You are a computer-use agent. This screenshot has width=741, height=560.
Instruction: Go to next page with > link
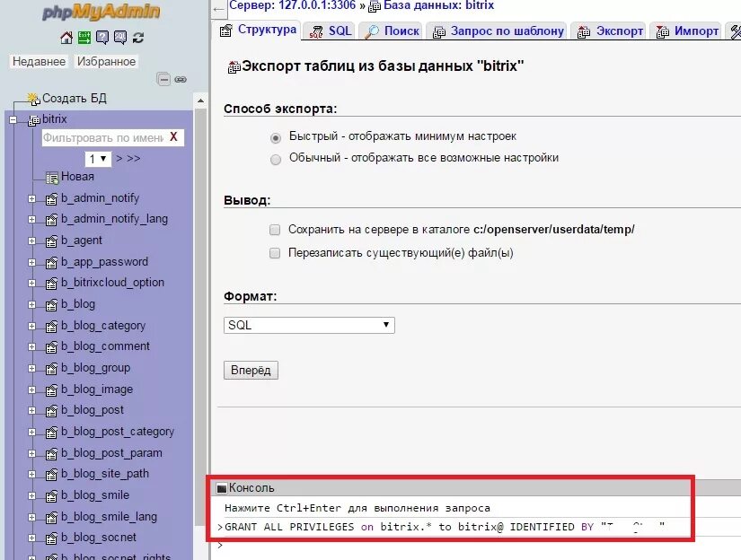[x=119, y=159]
